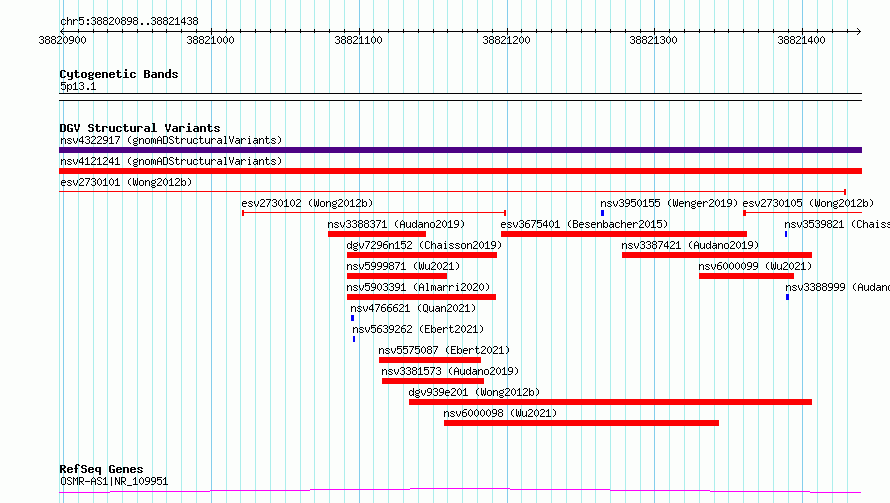Viewport: 890px width, 503px height.
Task: Click the nsv5575087 red variant bar
Action: 430,360
